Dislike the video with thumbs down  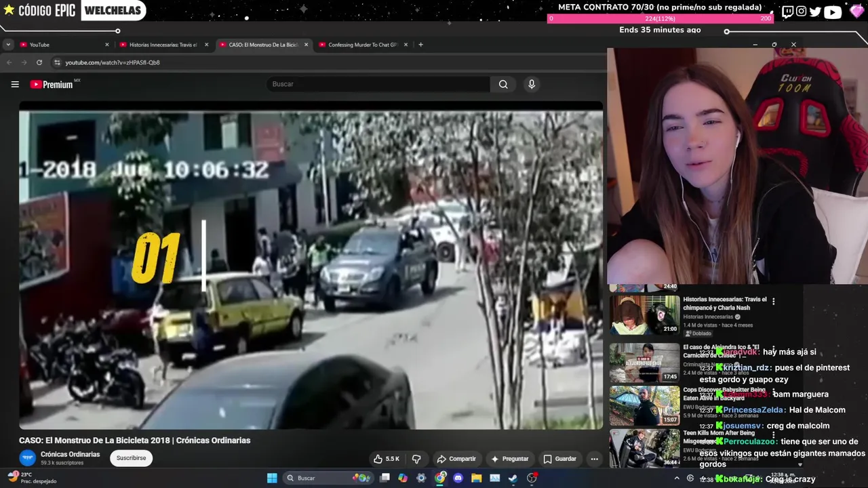tap(416, 459)
